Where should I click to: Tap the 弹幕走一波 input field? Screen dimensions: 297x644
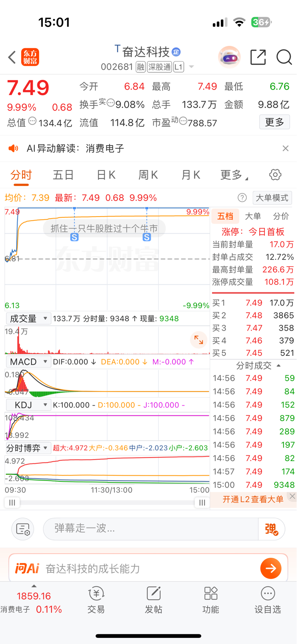click(151, 529)
